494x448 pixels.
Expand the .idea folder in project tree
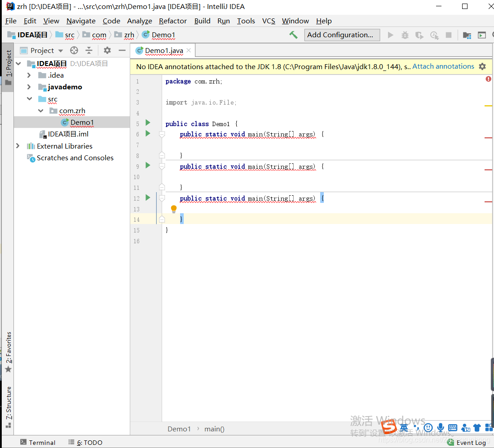[x=29, y=75]
